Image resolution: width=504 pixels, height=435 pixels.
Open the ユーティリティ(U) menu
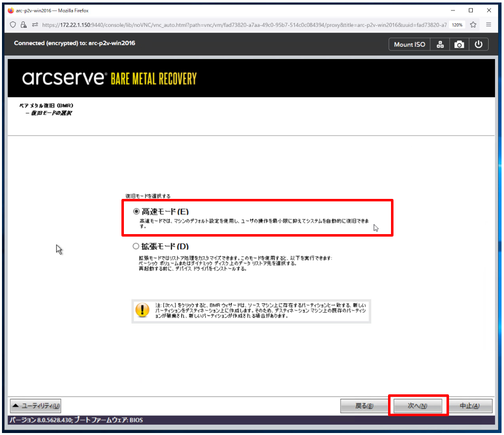pos(35,406)
